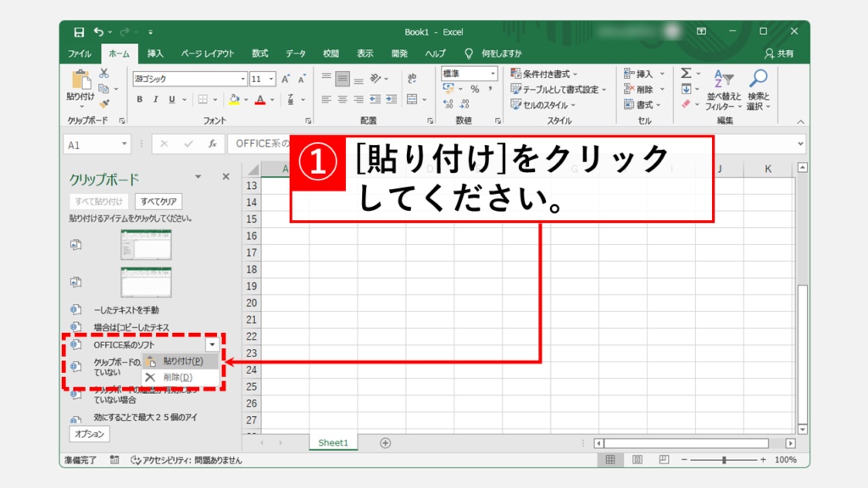868x488 pixels.
Task: Click the AutoSum sigma icon
Action: pyautogui.click(x=686, y=74)
